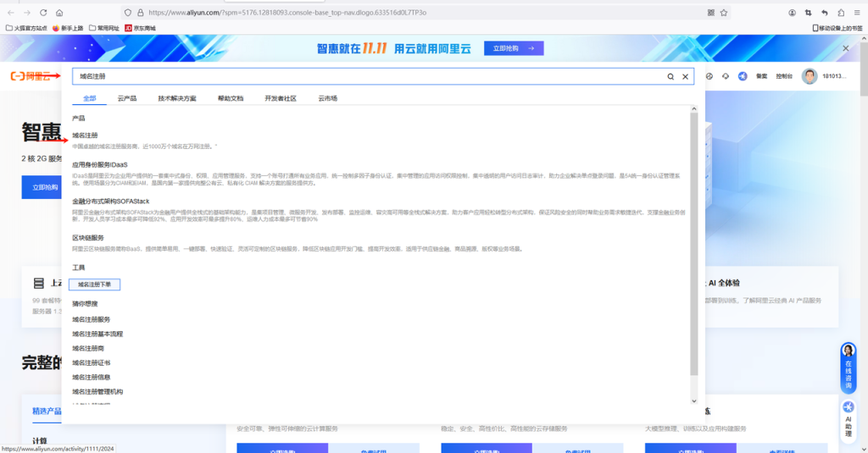The height and width of the screenshot is (453, 868).
Task: Click the search panel scrollbar up arrow
Action: 693,109
